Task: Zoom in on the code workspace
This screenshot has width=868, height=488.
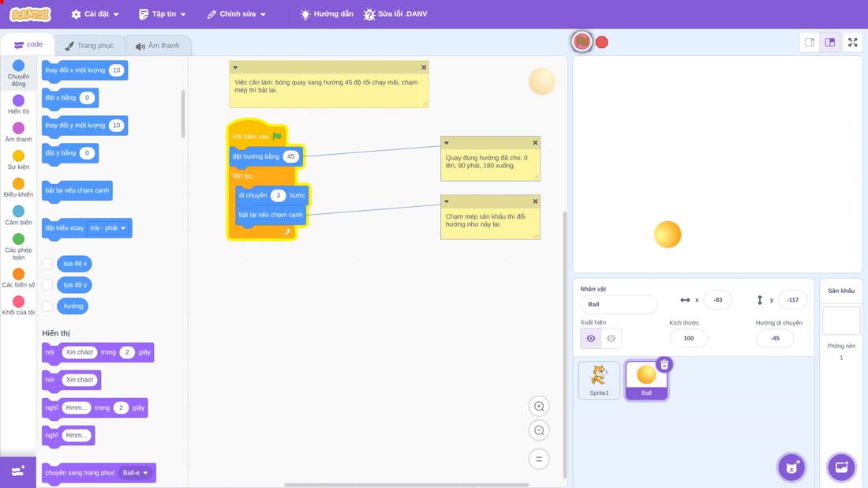Action: (539, 406)
